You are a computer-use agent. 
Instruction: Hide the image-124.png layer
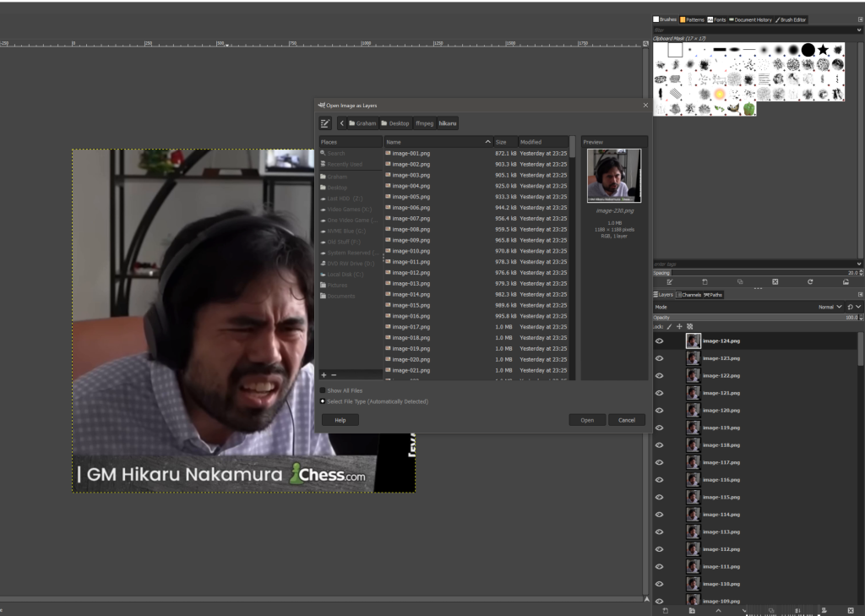pyautogui.click(x=660, y=341)
